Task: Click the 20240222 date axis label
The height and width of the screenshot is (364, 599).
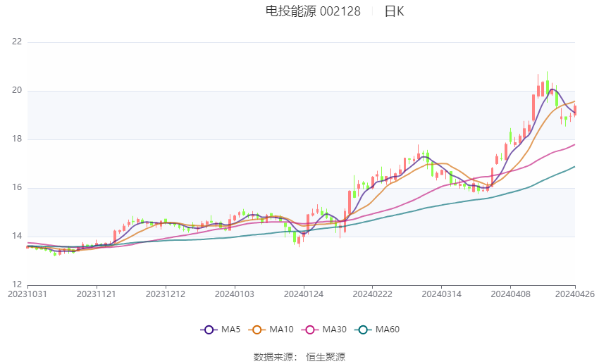Action: tap(373, 294)
